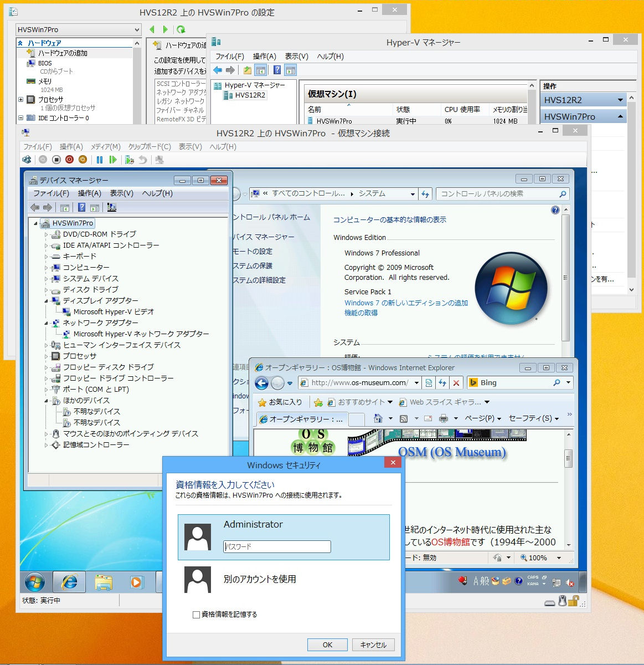Click the Windows Media Player icon on VM taskbar
The image size is (644, 665).
[x=136, y=582]
